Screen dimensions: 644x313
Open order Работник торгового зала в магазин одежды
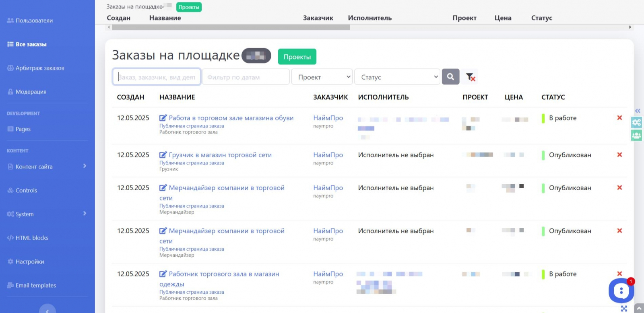coord(219,279)
